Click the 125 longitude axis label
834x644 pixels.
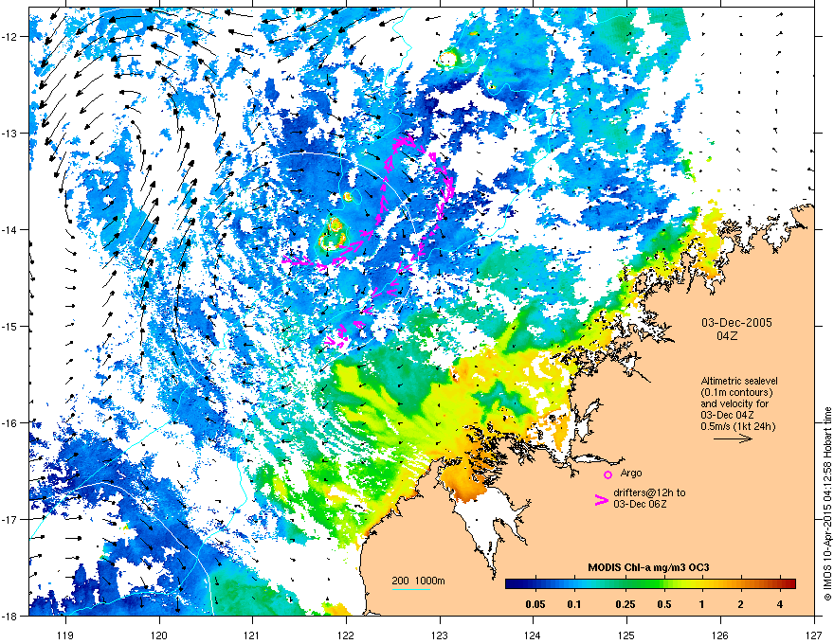[x=626, y=635]
